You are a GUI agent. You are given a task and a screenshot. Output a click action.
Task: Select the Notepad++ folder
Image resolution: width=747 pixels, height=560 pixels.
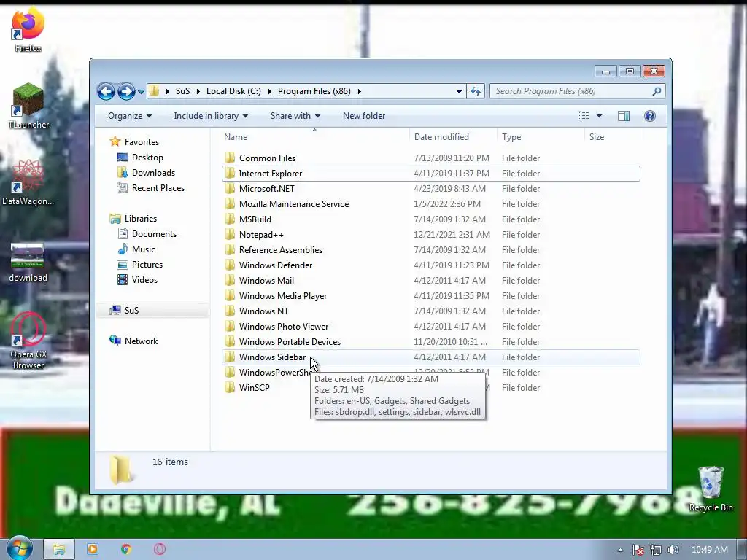point(430,234)
